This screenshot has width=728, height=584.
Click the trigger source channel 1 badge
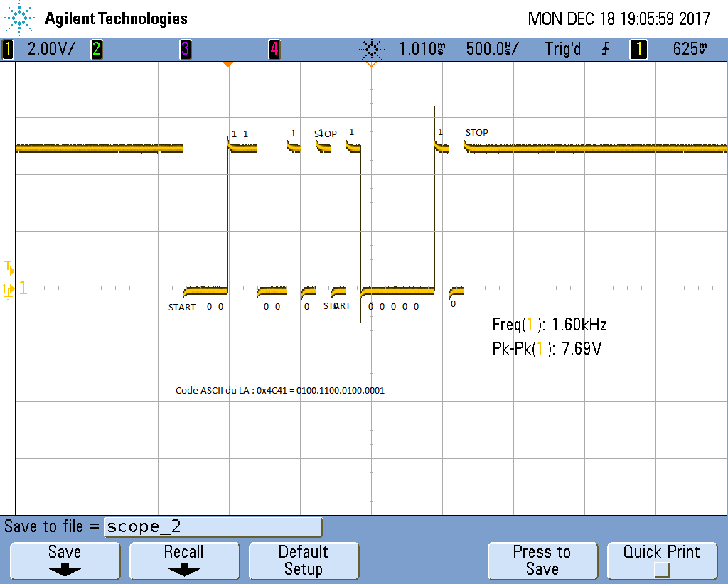[x=638, y=50]
